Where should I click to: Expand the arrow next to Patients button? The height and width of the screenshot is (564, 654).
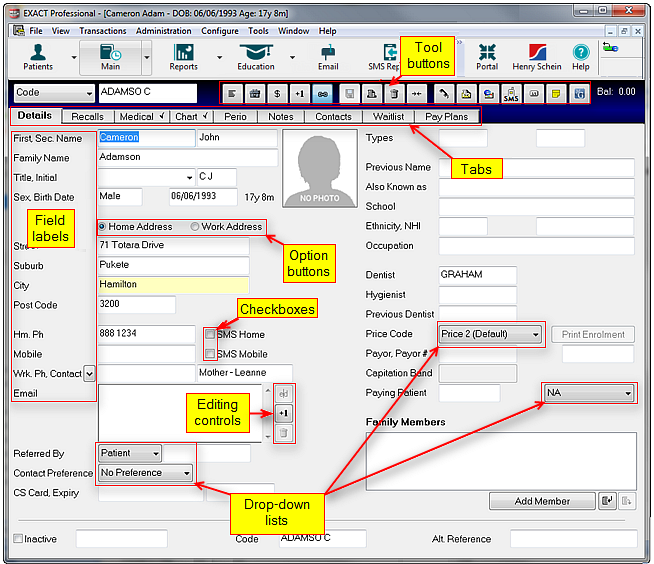74,57
